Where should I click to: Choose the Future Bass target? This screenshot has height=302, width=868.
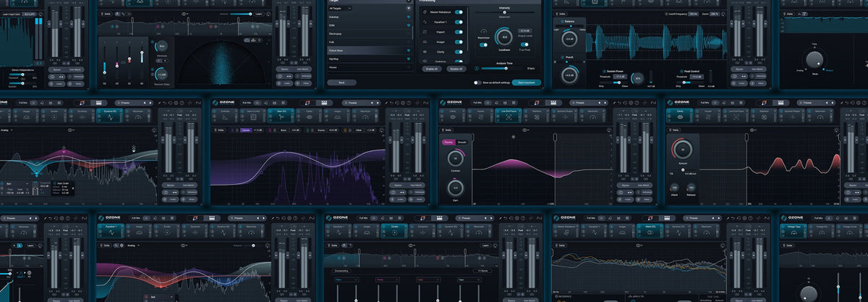[x=369, y=51]
